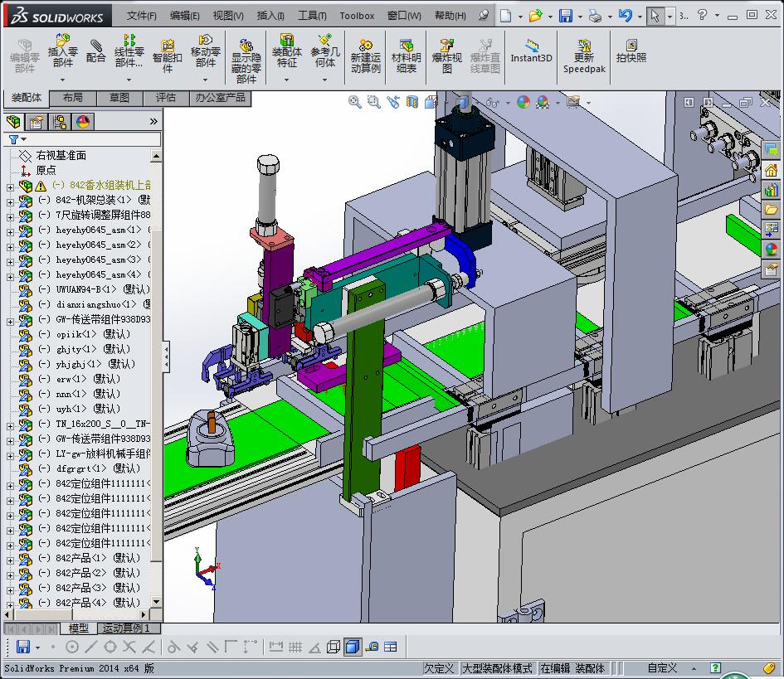Open Bill of Materials tool
784x679 pixels.
(406, 56)
